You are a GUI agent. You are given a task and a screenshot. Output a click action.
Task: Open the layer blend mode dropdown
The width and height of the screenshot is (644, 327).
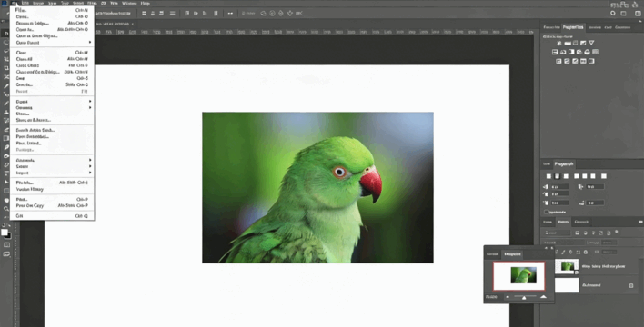(564, 243)
